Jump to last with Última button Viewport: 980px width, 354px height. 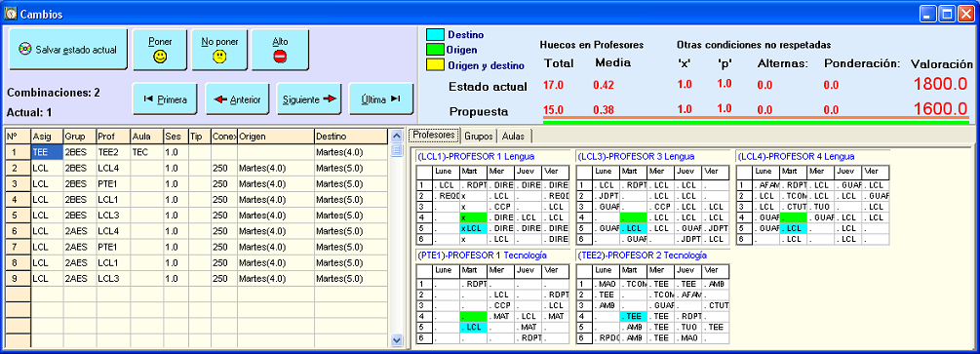coord(381,98)
